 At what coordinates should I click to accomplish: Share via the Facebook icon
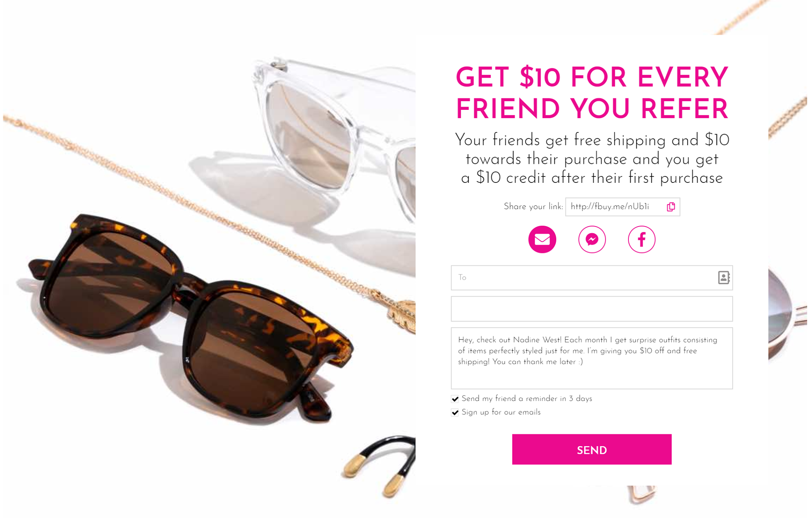tap(642, 239)
